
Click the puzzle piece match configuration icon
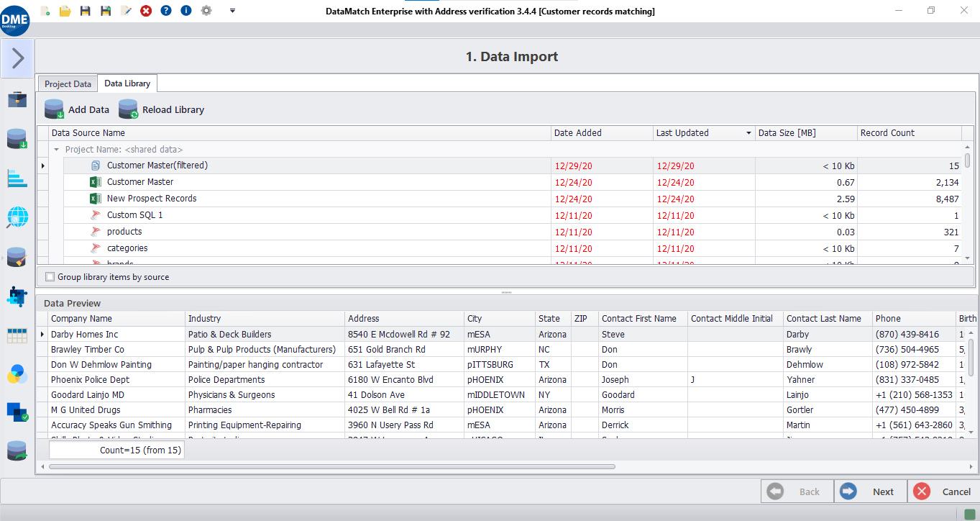17,296
